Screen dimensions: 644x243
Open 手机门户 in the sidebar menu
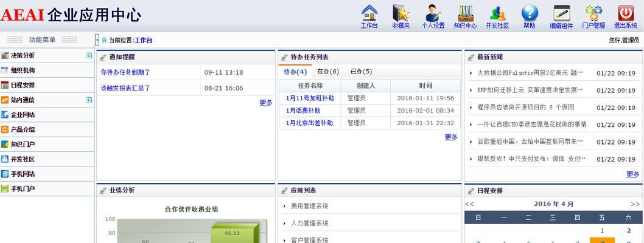point(47,189)
